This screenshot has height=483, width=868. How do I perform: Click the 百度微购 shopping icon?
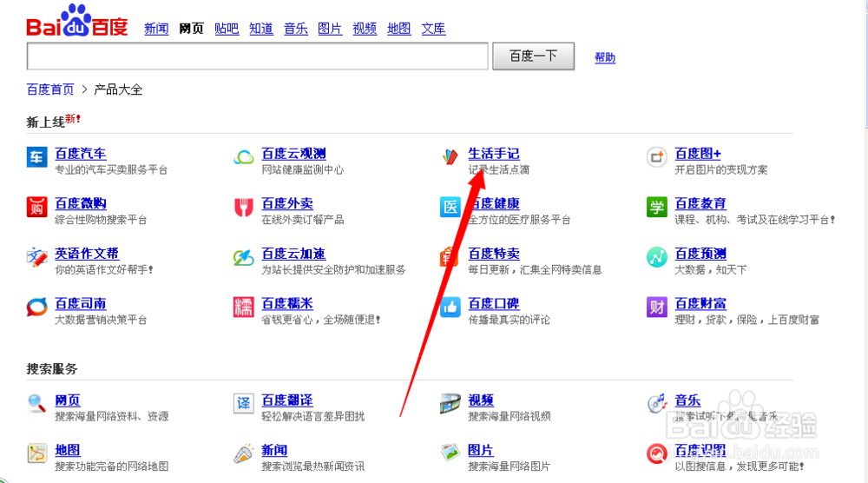(x=37, y=207)
